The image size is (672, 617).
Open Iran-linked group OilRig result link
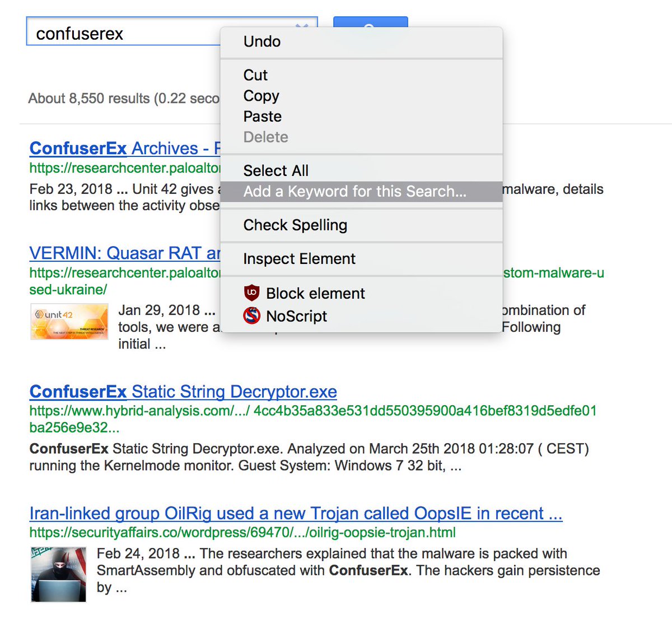pos(296,513)
